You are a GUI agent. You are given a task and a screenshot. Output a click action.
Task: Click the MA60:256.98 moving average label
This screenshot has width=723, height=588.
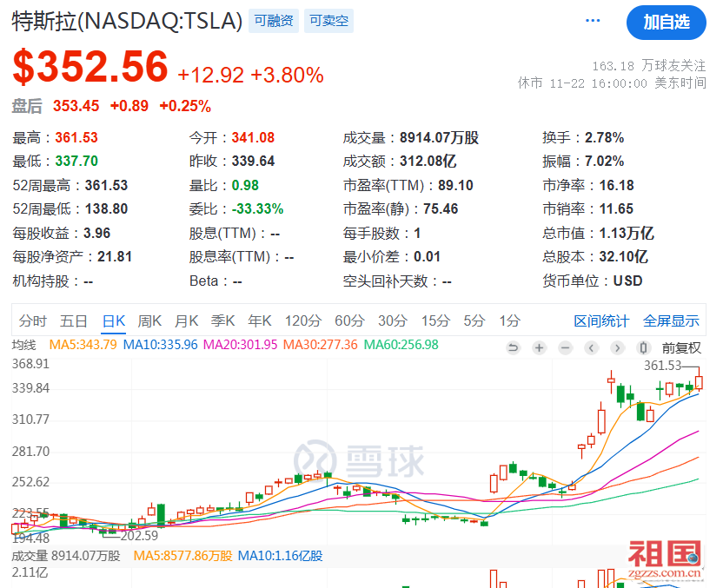pyautogui.click(x=401, y=345)
